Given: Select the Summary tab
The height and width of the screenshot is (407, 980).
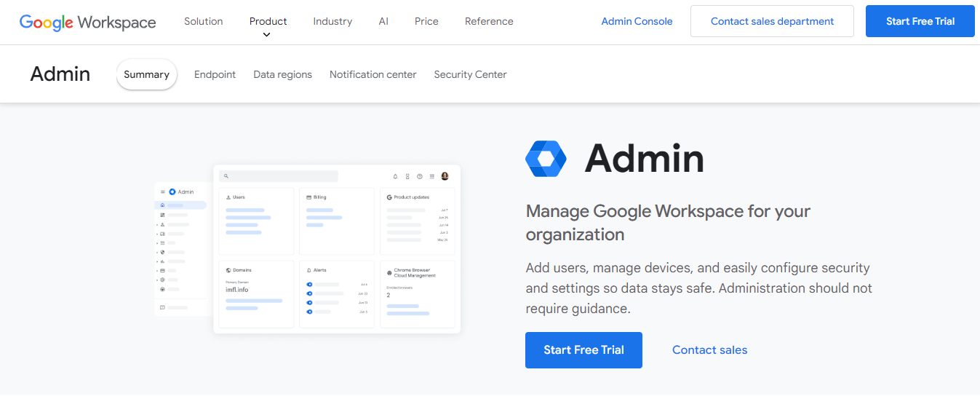Looking at the screenshot, I should (146, 74).
